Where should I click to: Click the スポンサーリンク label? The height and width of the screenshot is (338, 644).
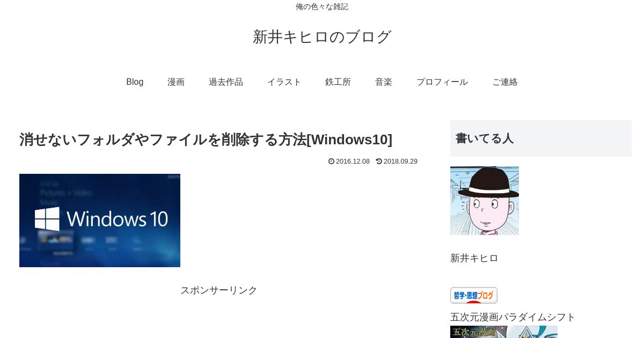(x=219, y=290)
